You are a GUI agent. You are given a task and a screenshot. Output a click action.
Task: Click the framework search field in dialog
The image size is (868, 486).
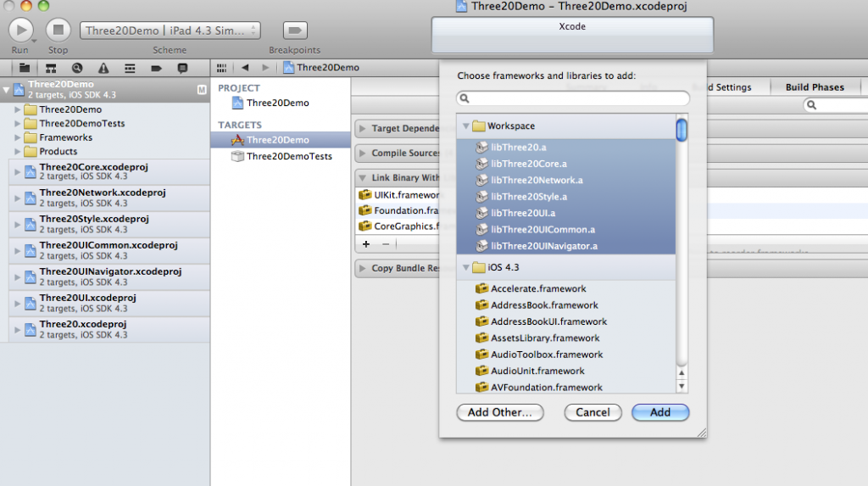click(573, 98)
